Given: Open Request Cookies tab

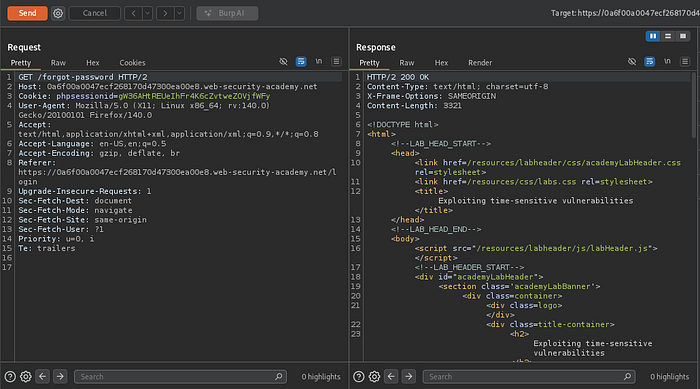Looking at the screenshot, I should tap(132, 63).
